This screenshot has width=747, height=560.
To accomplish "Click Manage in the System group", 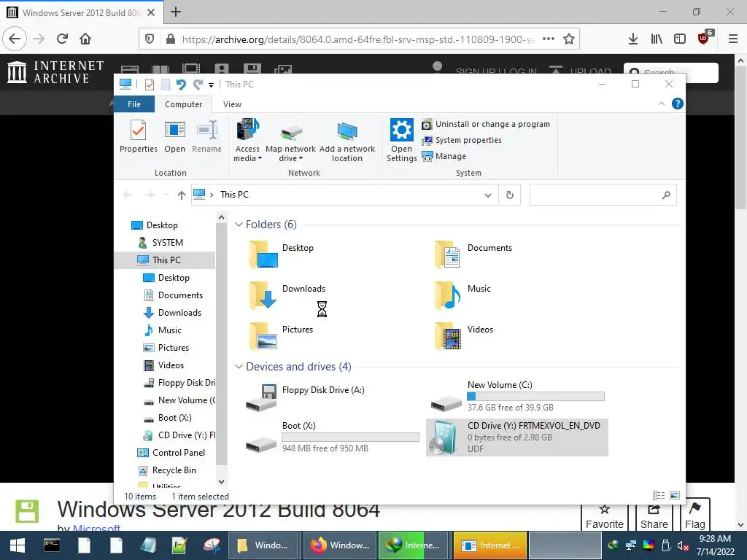I will [444, 156].
